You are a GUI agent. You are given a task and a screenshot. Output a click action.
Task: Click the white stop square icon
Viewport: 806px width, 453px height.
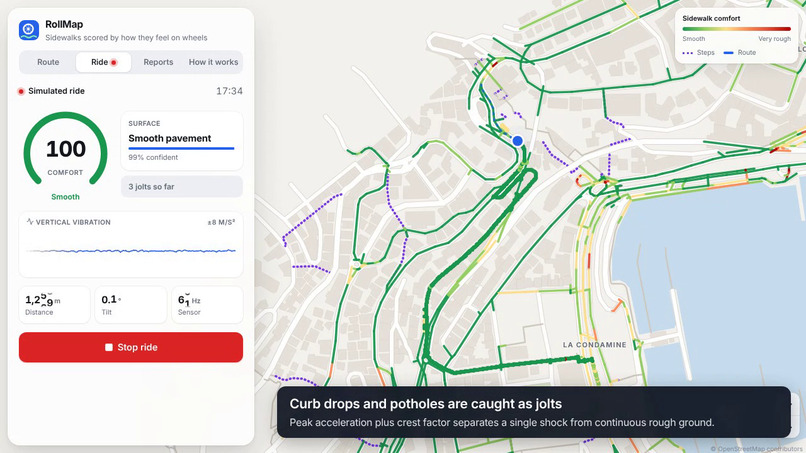(108, 348)
